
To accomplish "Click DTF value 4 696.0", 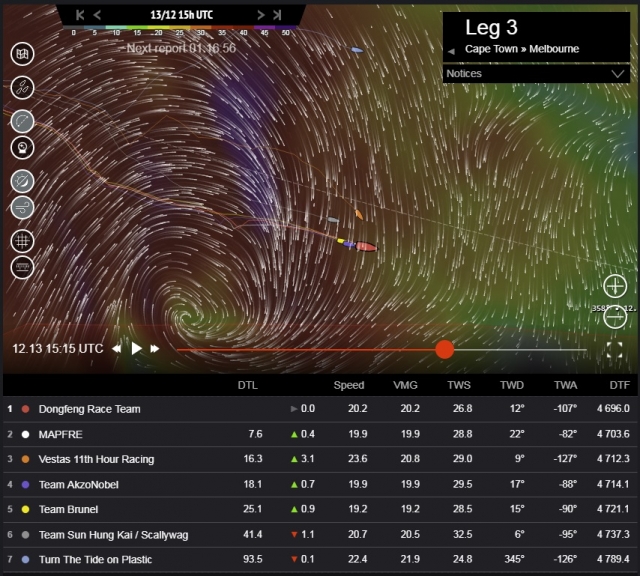I will 613,409.
